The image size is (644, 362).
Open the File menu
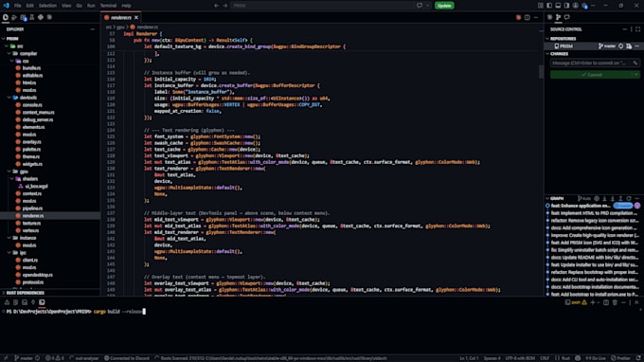pos(17,6)
